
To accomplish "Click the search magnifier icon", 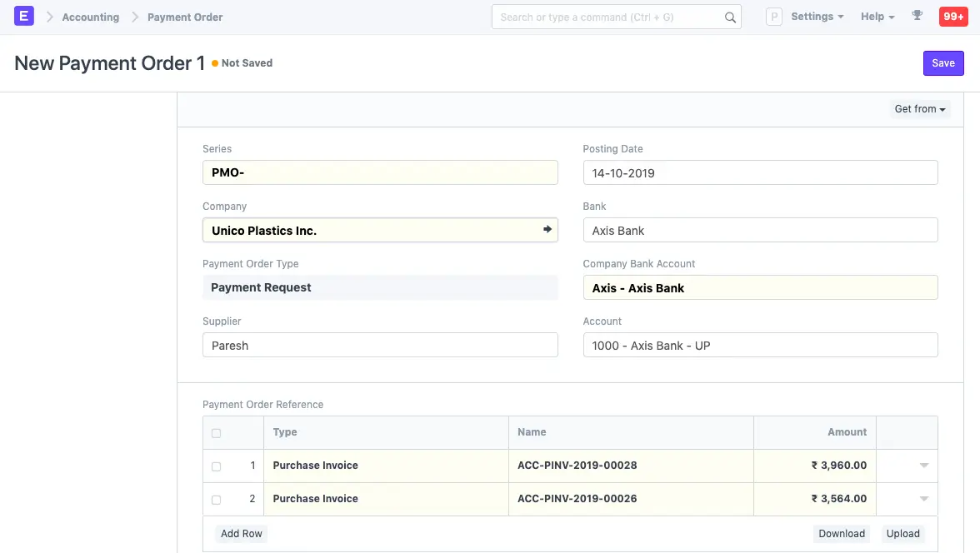I will point(730,17).
